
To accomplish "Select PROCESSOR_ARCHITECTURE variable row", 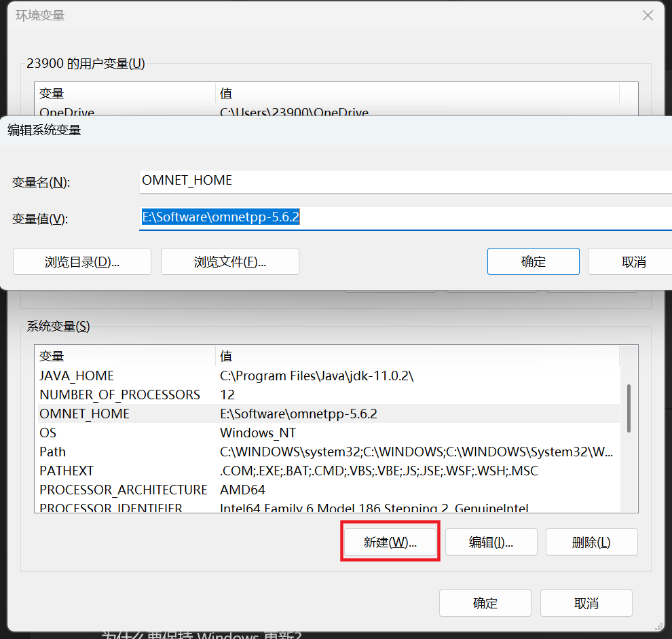I will coord(124,490).
